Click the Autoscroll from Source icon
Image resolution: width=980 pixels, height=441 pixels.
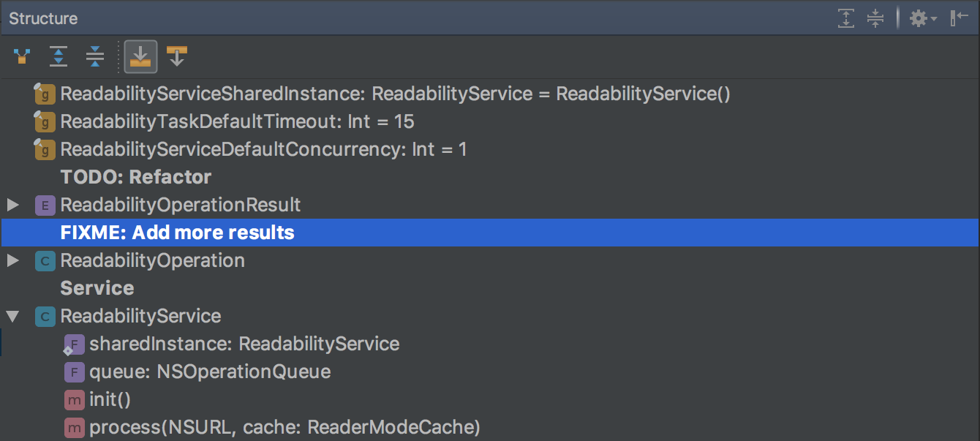click(x=176, y=56)
